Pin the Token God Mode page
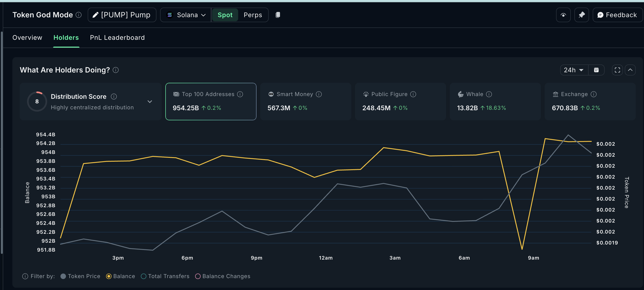This screenshot has height=290, width=644. 582,15
